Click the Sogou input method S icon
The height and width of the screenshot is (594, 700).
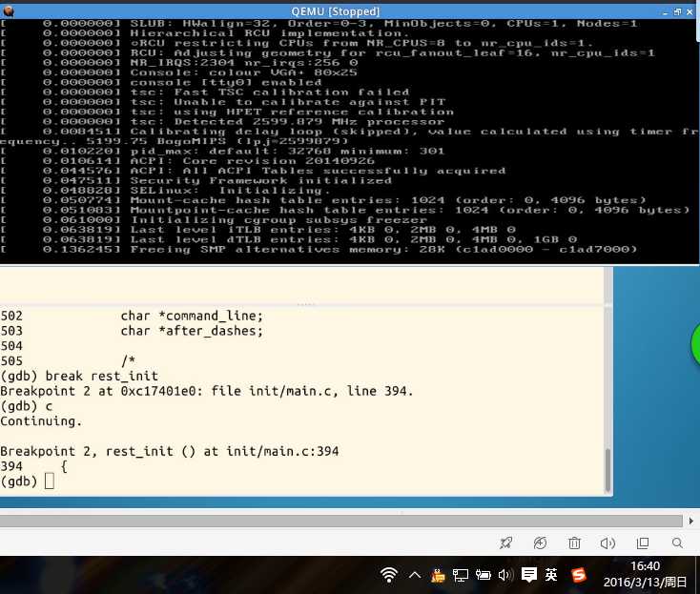579,575
